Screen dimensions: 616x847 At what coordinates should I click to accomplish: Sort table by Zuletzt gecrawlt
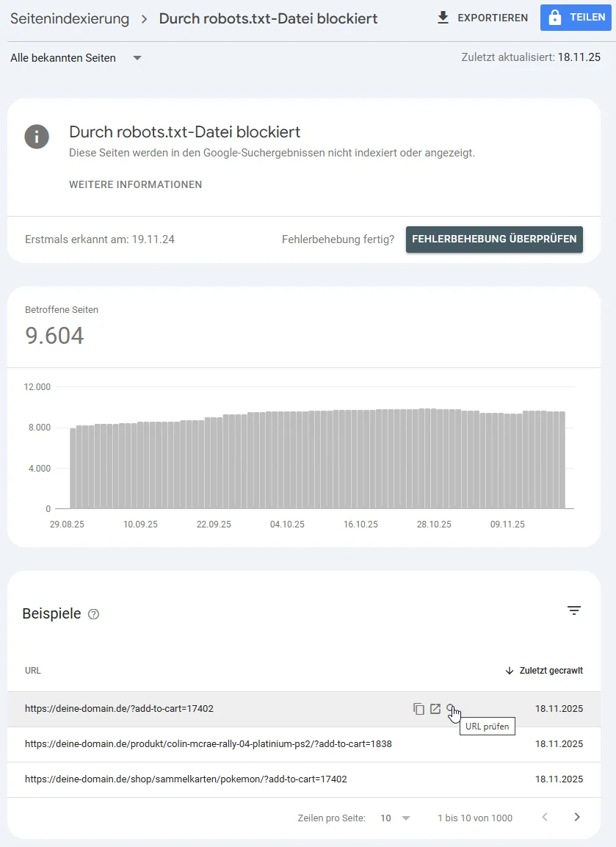tap(543, 670)
